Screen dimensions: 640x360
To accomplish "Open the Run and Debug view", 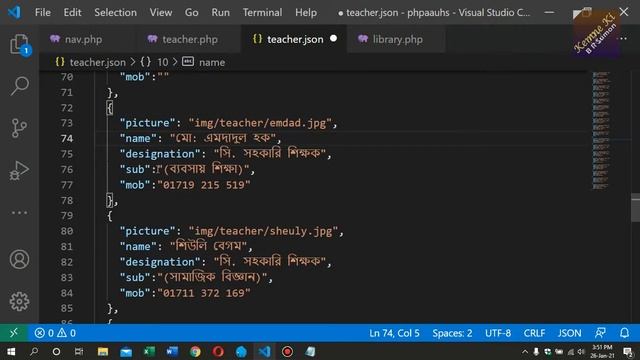I will (x=19, y=170).
